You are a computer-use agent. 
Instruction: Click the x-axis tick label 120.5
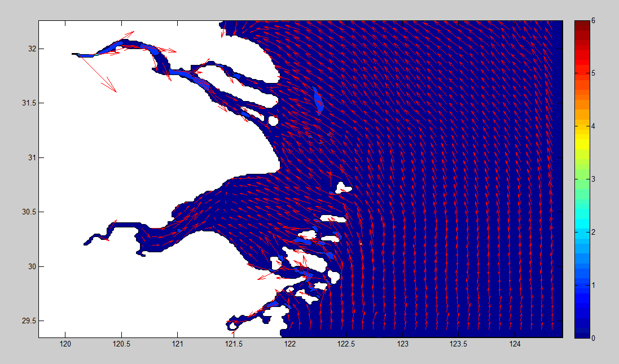[121, 344]
